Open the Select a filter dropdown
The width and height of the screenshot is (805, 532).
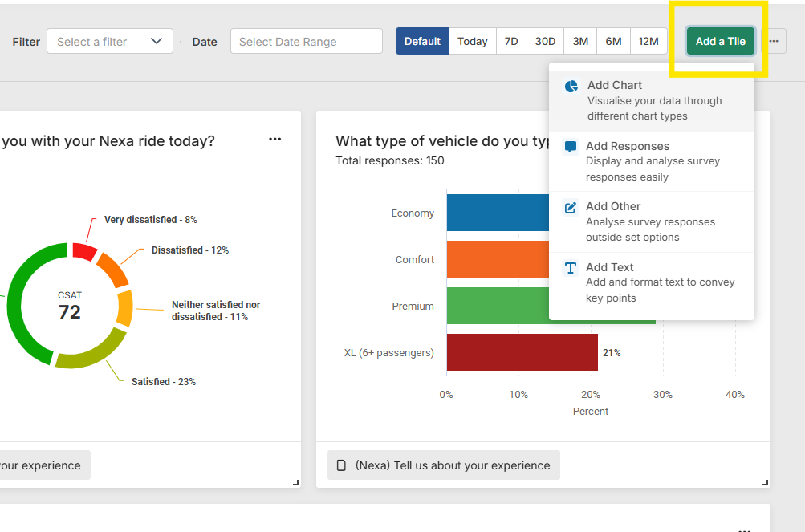[109, 41]
